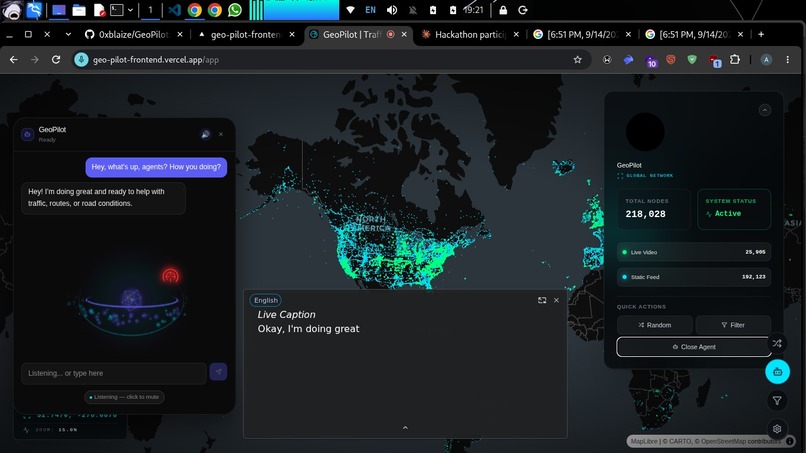
Task: Close the Live Caption window
Action: (x=556, y=300)
